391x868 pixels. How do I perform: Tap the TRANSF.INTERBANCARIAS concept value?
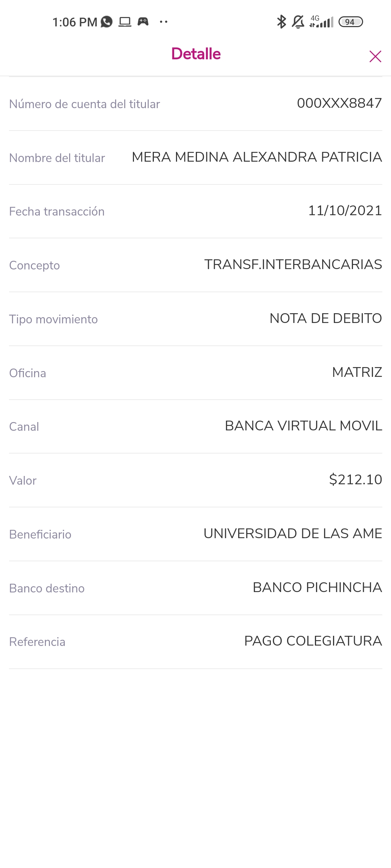tap(293, 264)
